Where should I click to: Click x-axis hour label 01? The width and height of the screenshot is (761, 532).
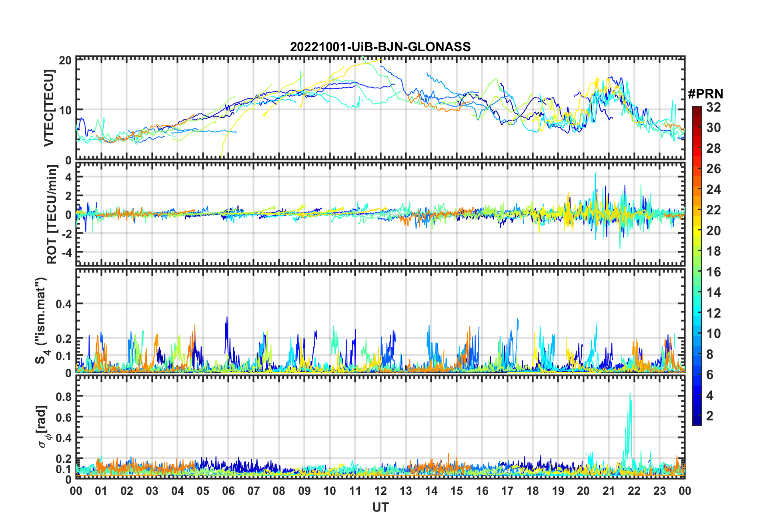101,491
